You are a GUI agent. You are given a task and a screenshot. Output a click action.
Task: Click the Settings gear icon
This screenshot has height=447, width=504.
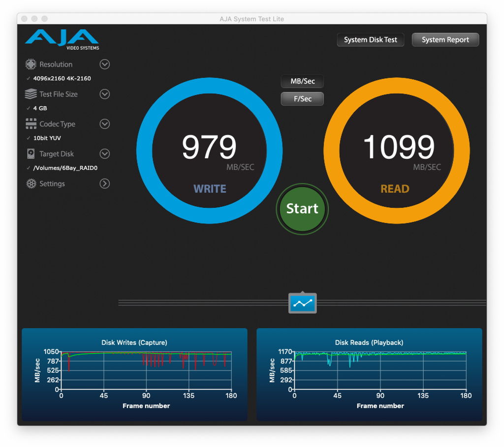pyautogui.click(x=31, y=184)
